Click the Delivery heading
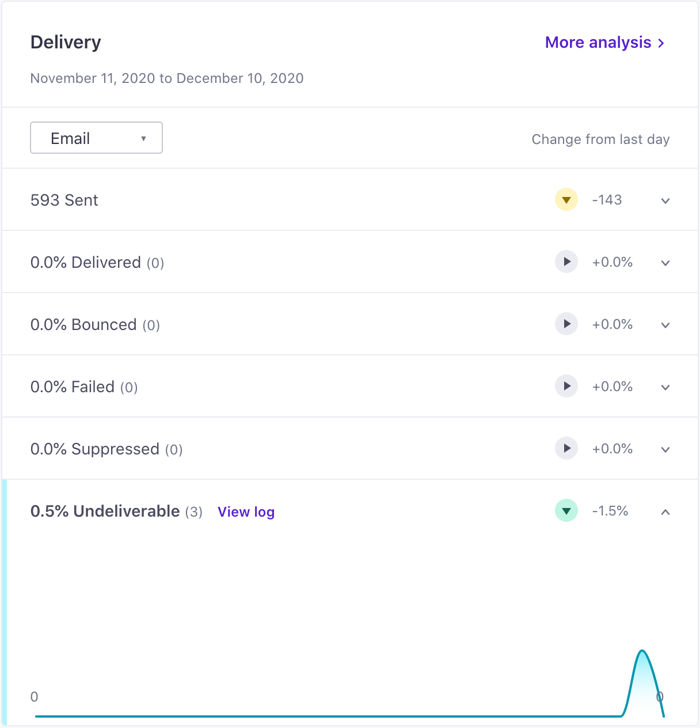 pyautogui.click(x=66, y=42)
